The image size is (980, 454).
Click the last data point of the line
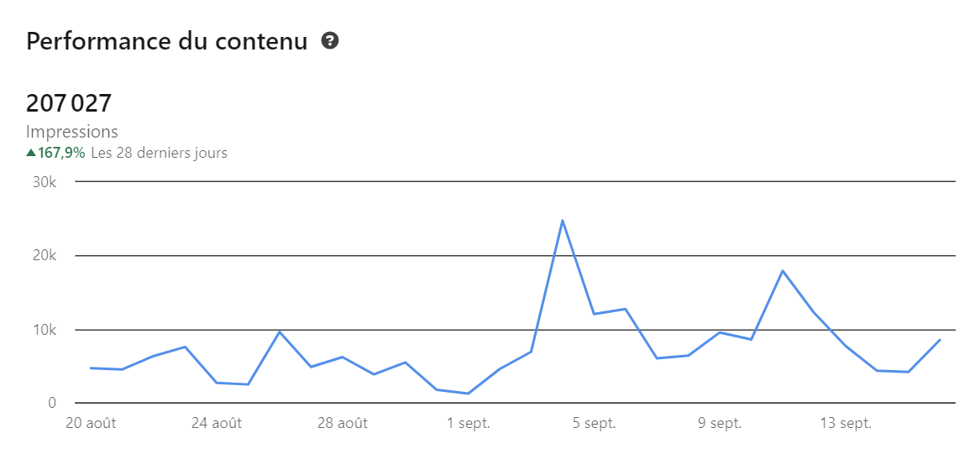click(940, 340)
